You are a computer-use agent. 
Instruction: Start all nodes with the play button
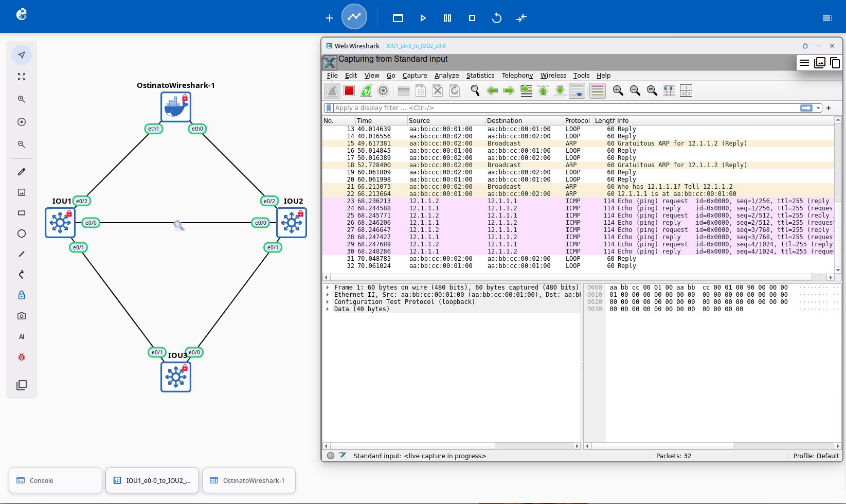423,18
